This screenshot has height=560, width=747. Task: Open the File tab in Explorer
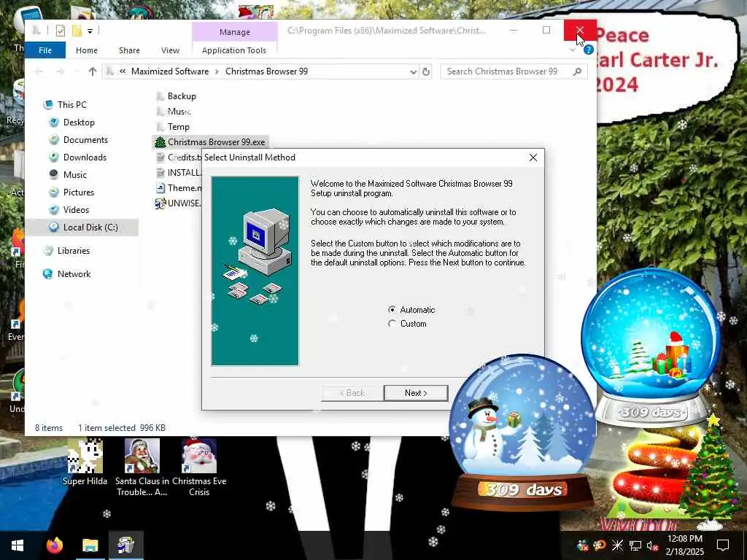click(45, 50)
